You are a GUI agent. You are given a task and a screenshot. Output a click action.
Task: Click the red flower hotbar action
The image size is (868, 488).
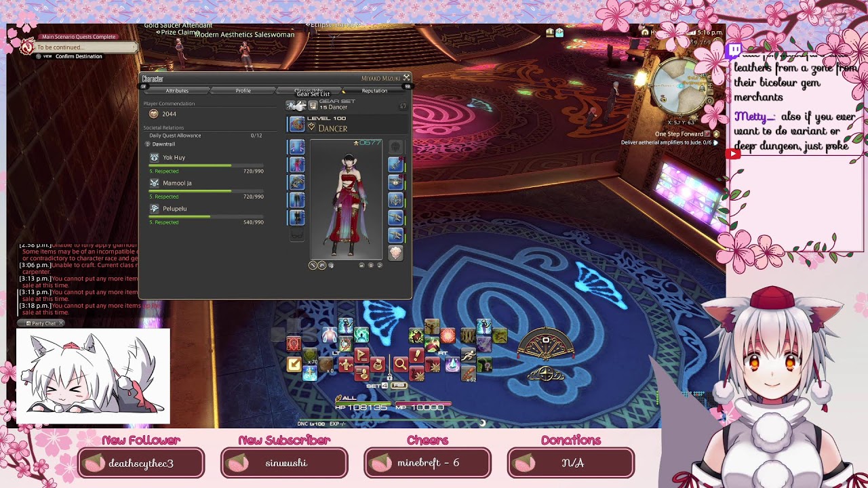click(448, 335)
